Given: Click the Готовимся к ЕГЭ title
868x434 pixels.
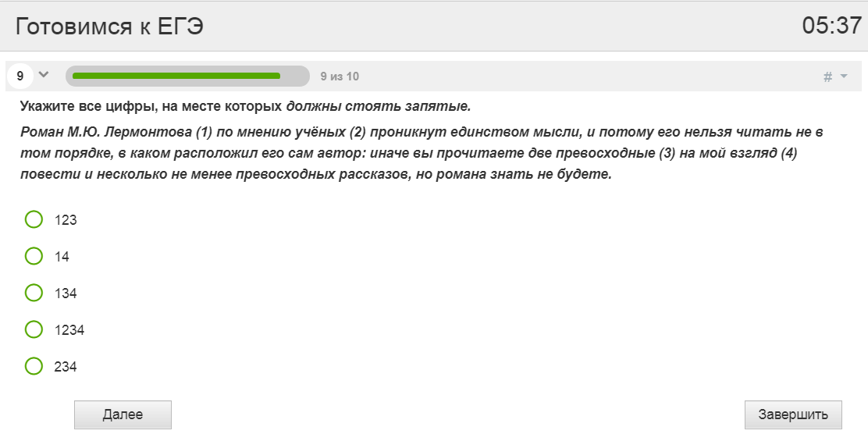Looking at the screenshot, I should click(109, 26).
